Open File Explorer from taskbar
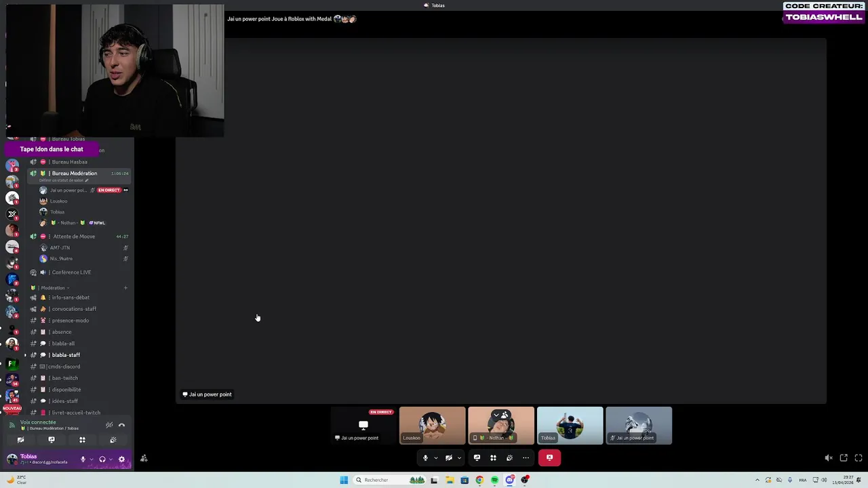 (x=449, y=480)
